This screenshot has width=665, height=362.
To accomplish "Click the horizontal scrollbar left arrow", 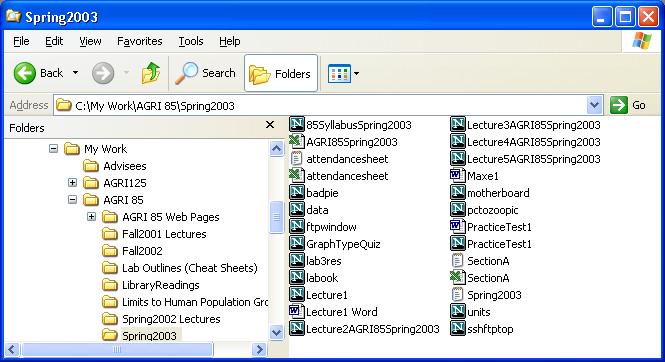I will pos(11,349).
